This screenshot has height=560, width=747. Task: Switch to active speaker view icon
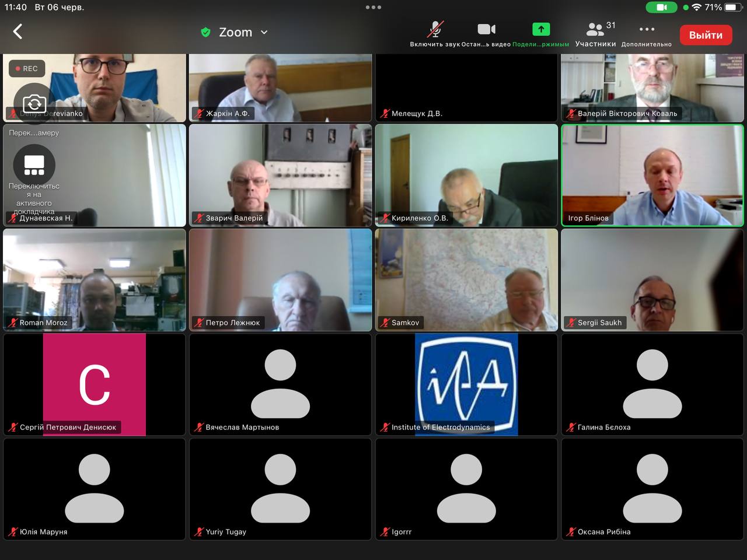(34, 165)
